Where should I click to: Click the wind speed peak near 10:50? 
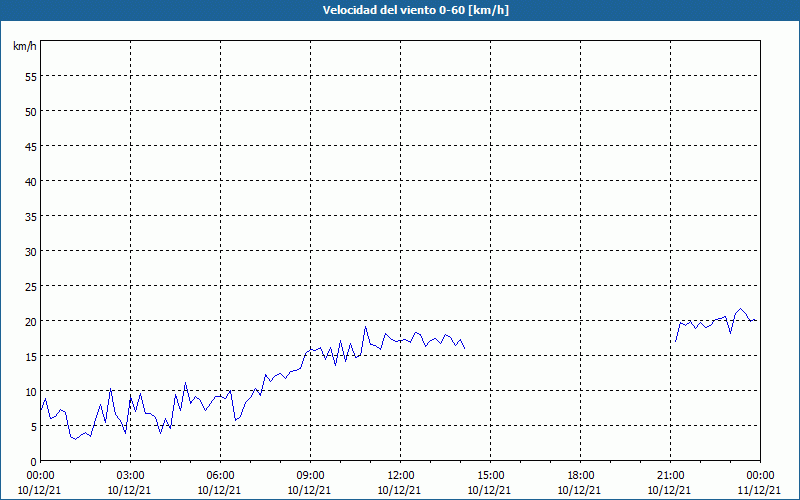click(x=365, y=327)
